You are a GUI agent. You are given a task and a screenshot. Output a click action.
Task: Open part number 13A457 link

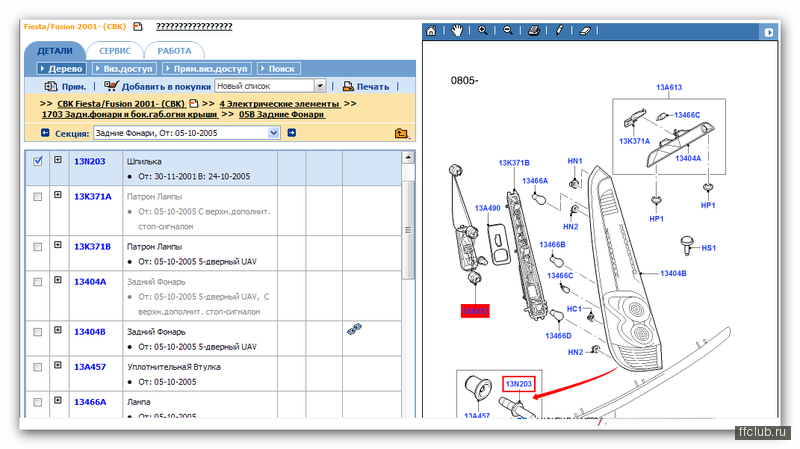point(90,367)
